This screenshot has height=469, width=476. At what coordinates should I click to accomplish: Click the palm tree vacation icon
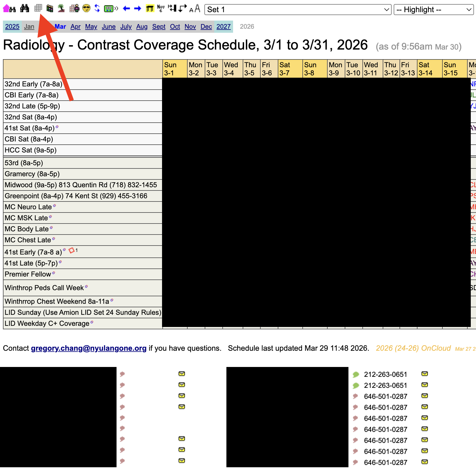pos(61,8)
